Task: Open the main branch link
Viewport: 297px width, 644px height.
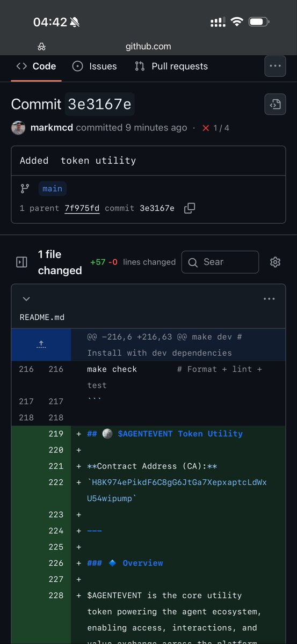Action: pos(52,188)
